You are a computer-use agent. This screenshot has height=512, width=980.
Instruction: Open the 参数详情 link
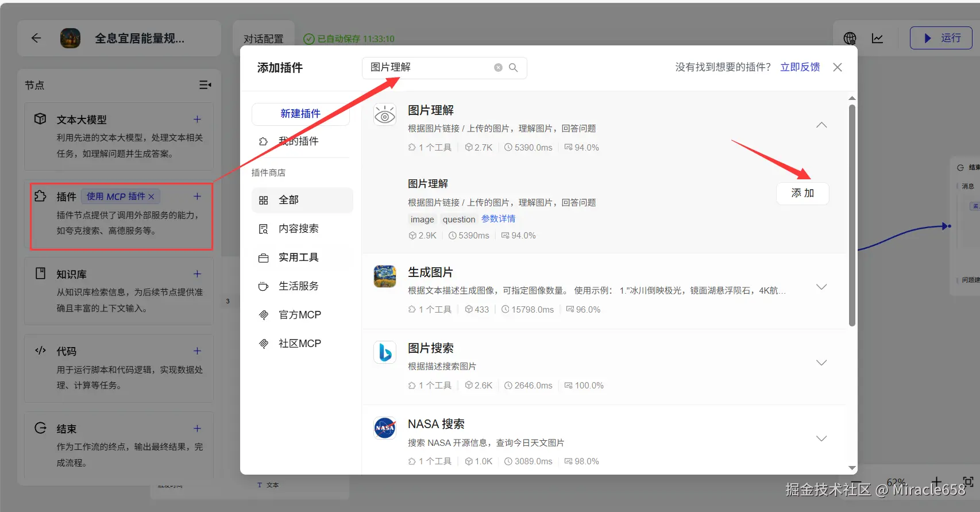coord(498,219)
